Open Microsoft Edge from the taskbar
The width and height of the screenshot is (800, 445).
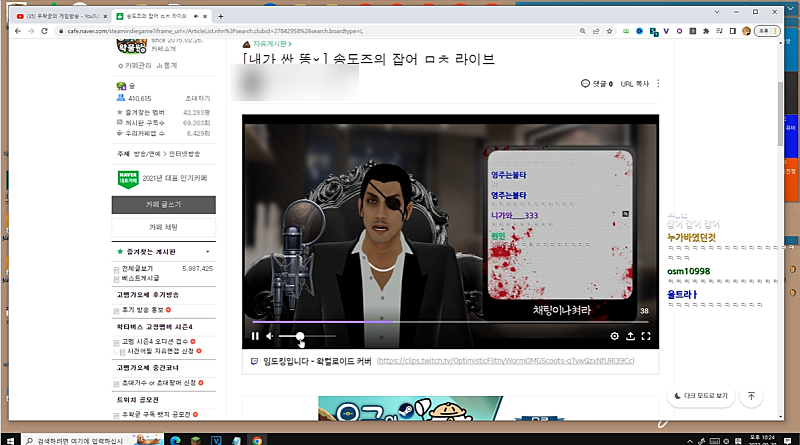point(175,440)
